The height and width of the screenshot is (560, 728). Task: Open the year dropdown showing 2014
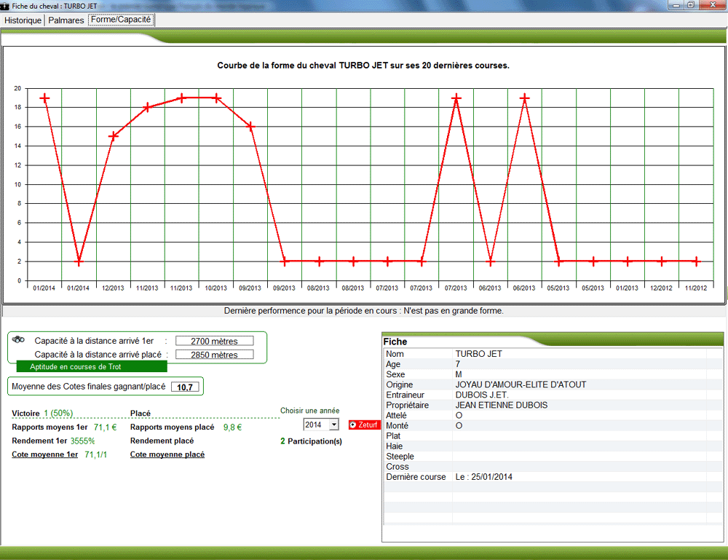[x=334, y=425]
